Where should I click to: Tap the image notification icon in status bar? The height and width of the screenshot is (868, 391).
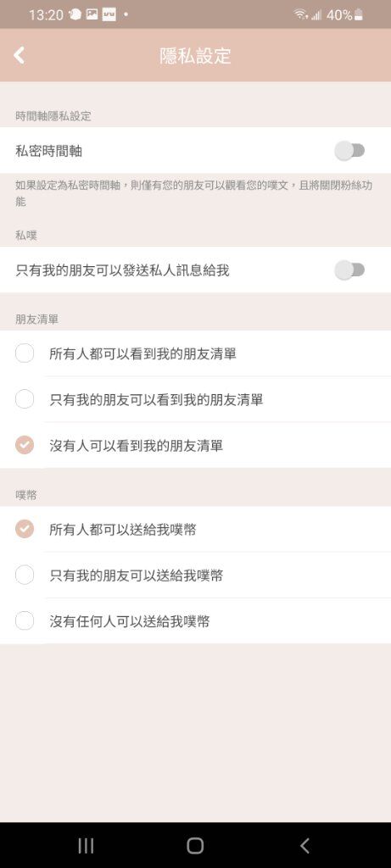pos(92,14)
